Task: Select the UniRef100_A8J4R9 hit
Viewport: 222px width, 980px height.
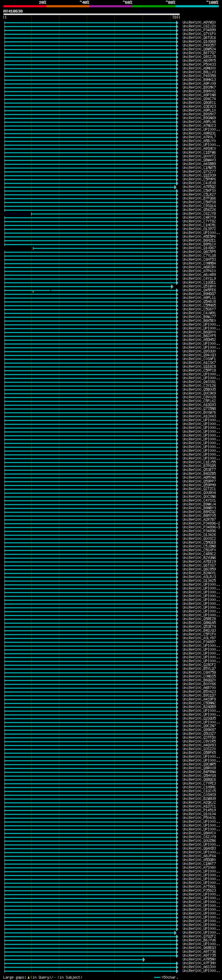Action: pos(199,275)
